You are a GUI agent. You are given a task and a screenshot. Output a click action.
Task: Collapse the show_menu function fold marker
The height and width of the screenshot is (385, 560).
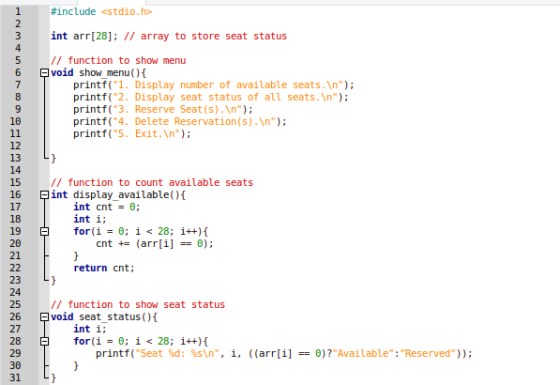44,73
